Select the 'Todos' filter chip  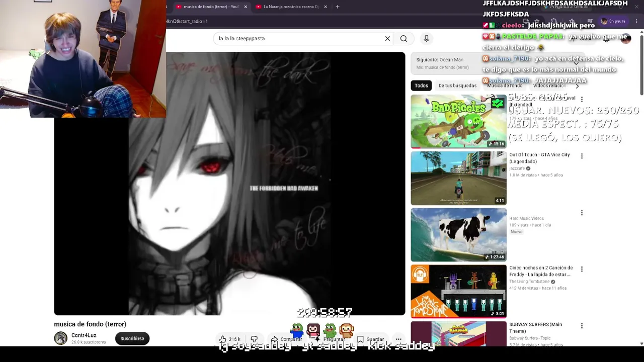point(421,85)
